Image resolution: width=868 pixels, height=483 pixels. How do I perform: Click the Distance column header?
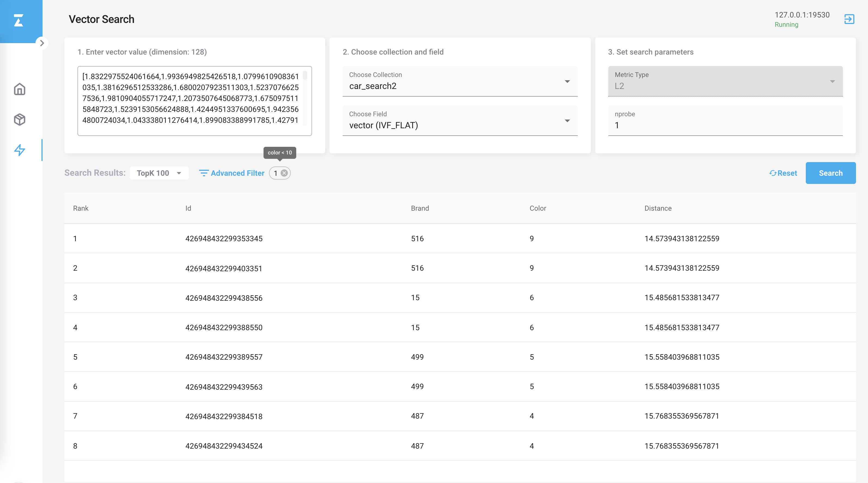pyautogui.click(x=658, y=208)
